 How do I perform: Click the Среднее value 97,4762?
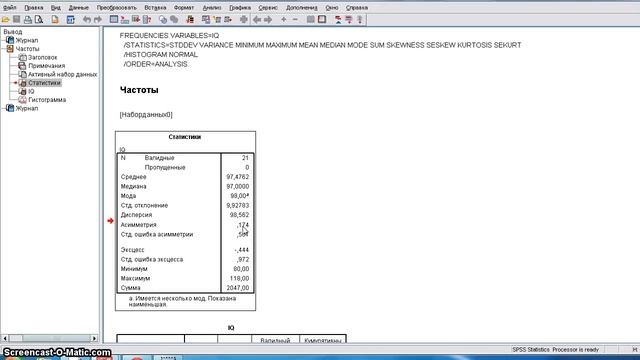pyautogui.click(x=238, y=177)
